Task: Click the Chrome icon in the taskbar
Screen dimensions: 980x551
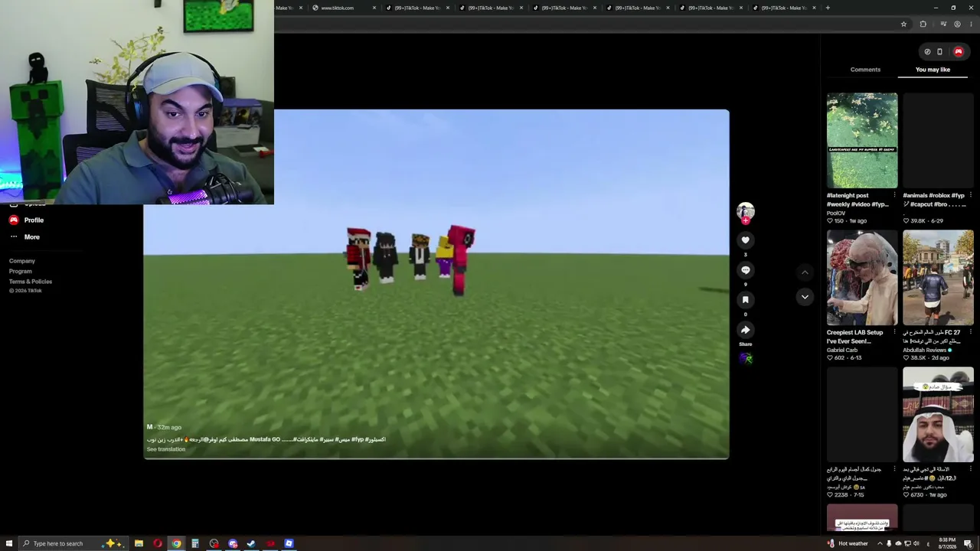Action: pyautogui.click(x=176, y=543)
